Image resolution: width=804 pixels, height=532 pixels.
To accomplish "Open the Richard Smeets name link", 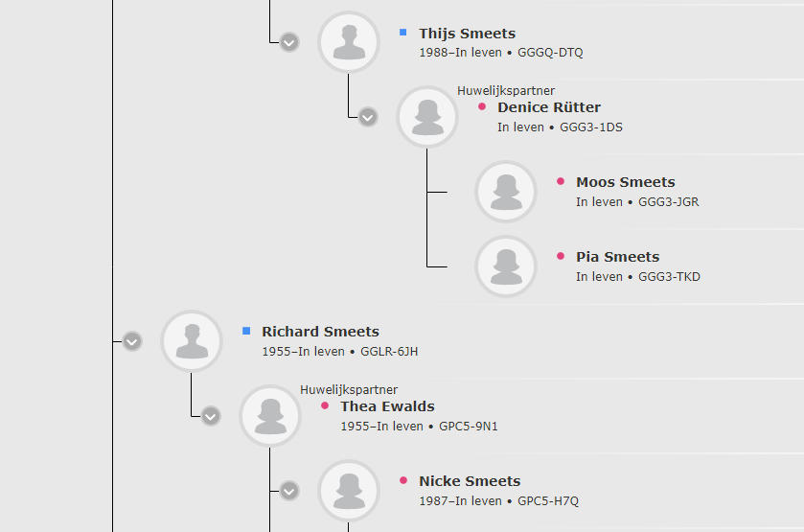I will coord(320,332).
